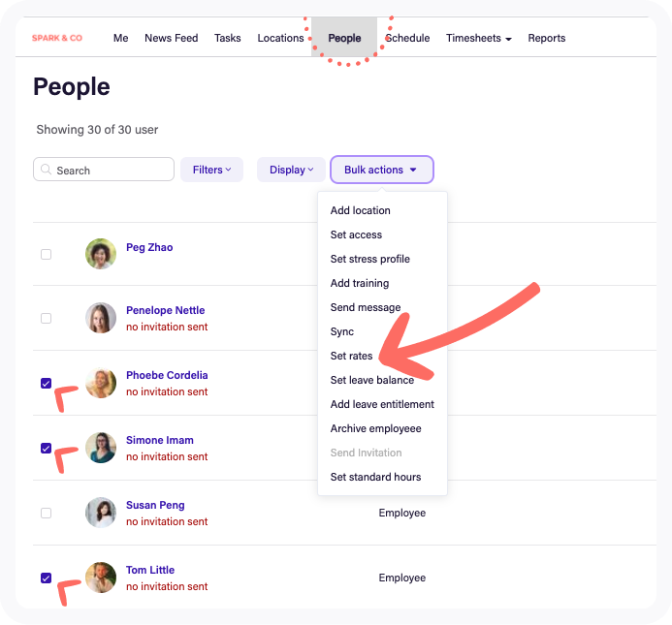Open Phoebe Cordelia's avatar photo
The width and height of the screenshot is (672, 625).
tap(101, 383)
